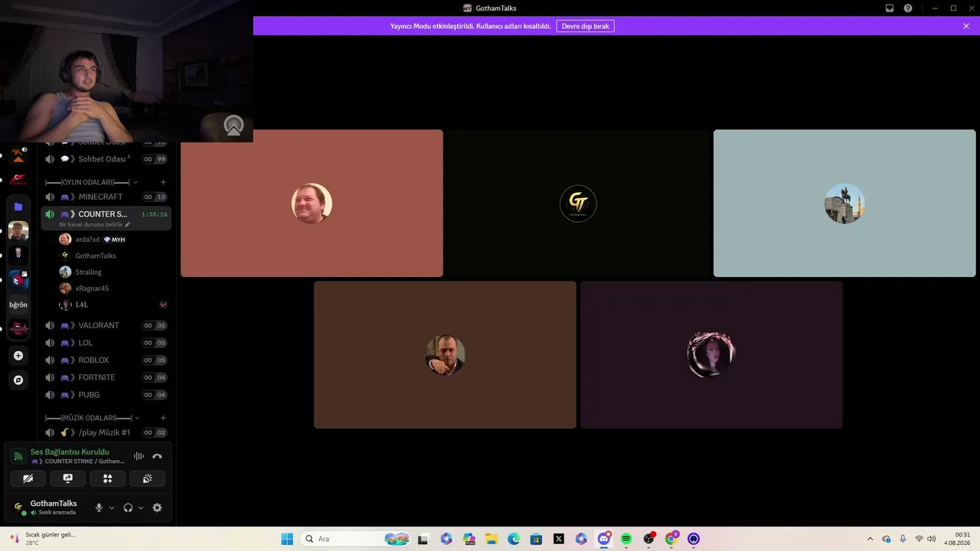This screenshot has width=980, height=551.
Task: Add a server
Action: click(18, 355)
